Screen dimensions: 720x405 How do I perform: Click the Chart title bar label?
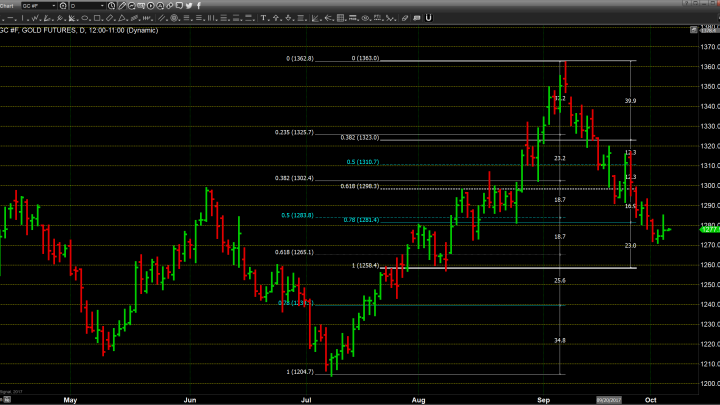coord(6,6)
